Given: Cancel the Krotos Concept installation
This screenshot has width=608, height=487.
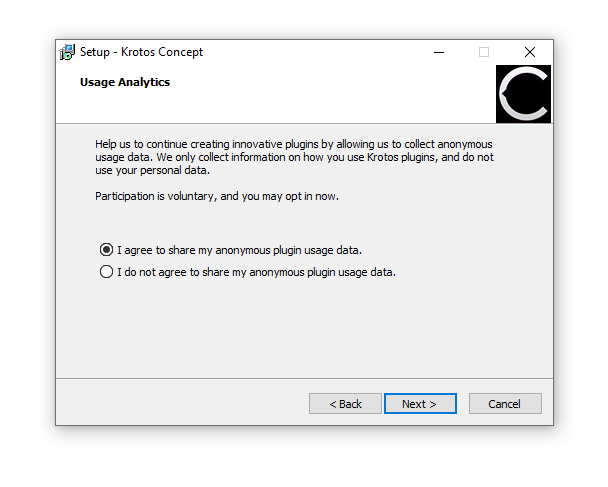Looking at the screenshot, I should coord(505,404).
